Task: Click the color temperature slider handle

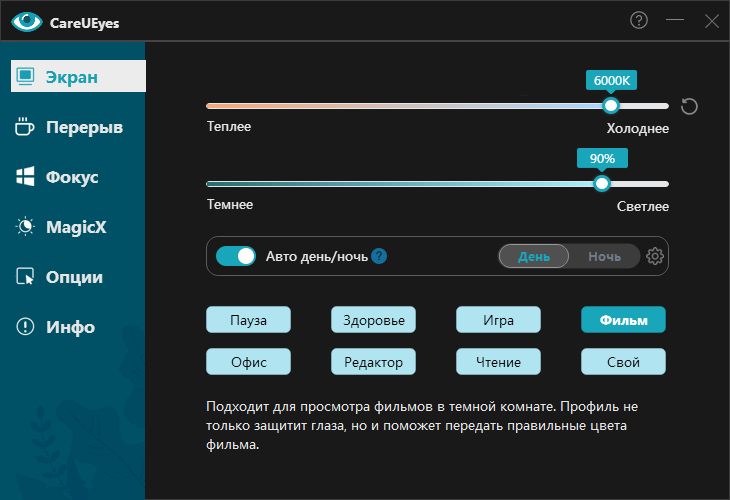Action: (x=610, y=105)
